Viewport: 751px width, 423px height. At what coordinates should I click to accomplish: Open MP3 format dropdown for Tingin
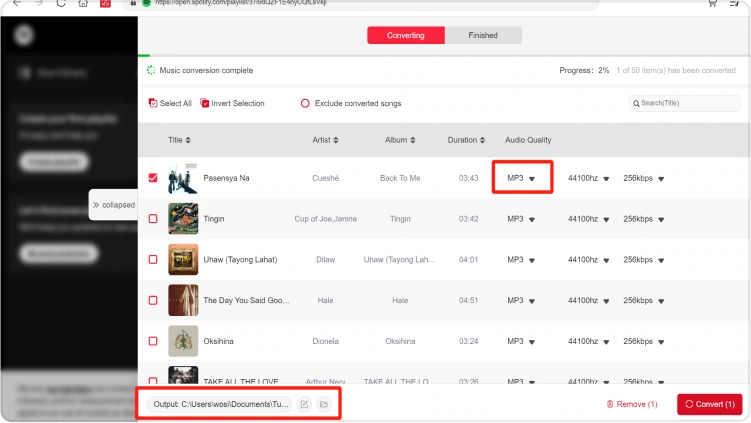coord(521,218)
